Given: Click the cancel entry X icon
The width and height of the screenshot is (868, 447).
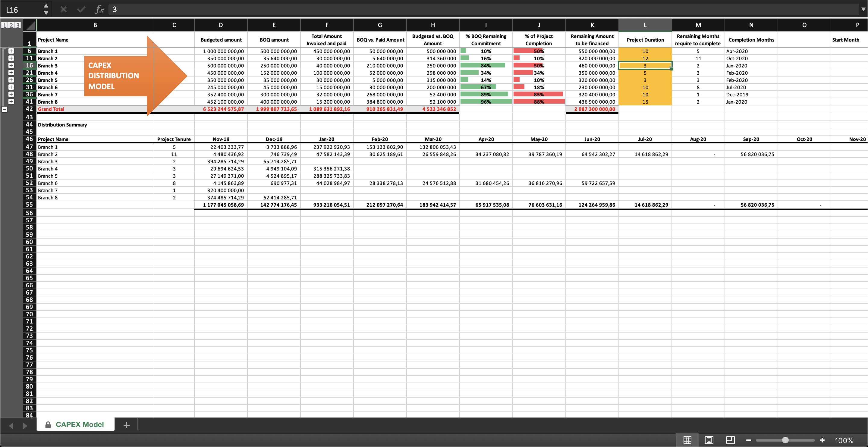Looking at the screenshot, I should [63, 9].
